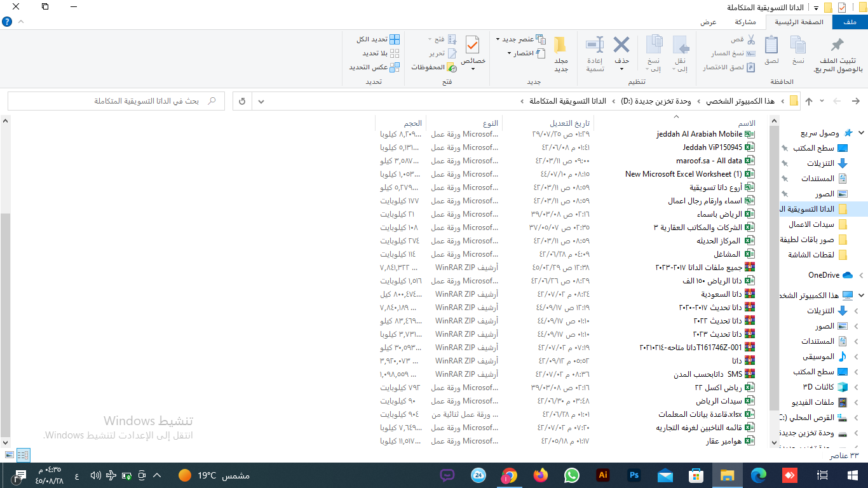Click the Refresh button beside address bar
The width and height of the screenshot is (868, 488).
pos(242,101)
